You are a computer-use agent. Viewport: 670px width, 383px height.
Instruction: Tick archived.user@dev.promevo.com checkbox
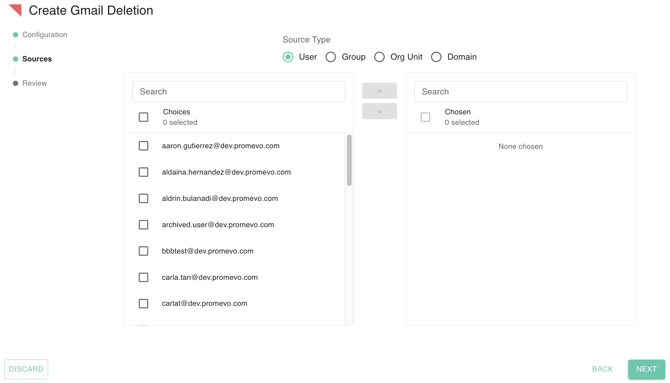pyautogui.click(x=144, y=225)
